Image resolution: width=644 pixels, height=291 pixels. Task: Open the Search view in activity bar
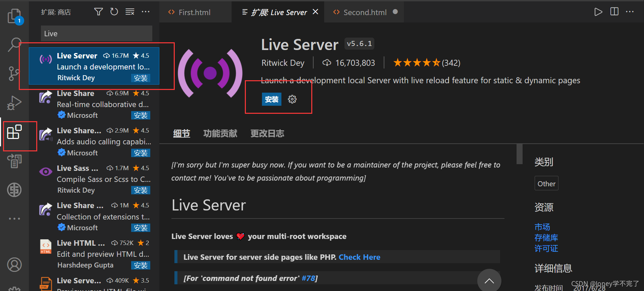[14, 44]
